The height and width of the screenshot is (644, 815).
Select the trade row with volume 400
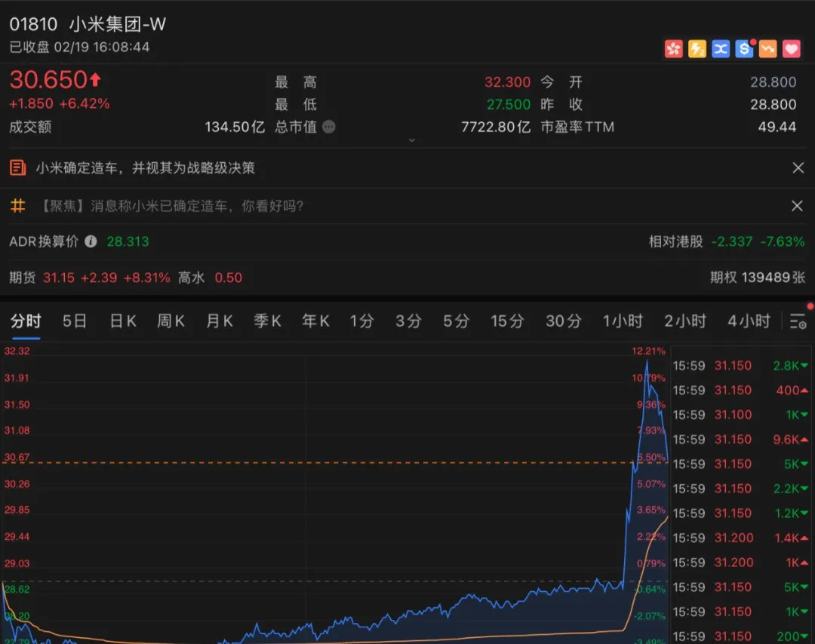(741, 390)
